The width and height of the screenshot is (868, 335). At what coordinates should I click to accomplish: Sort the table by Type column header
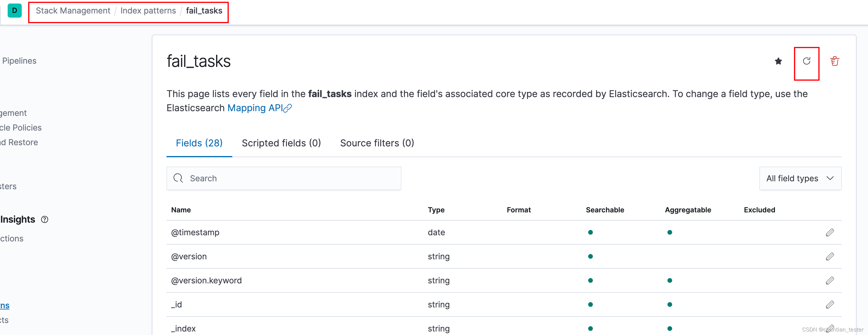tap(436, 210)
